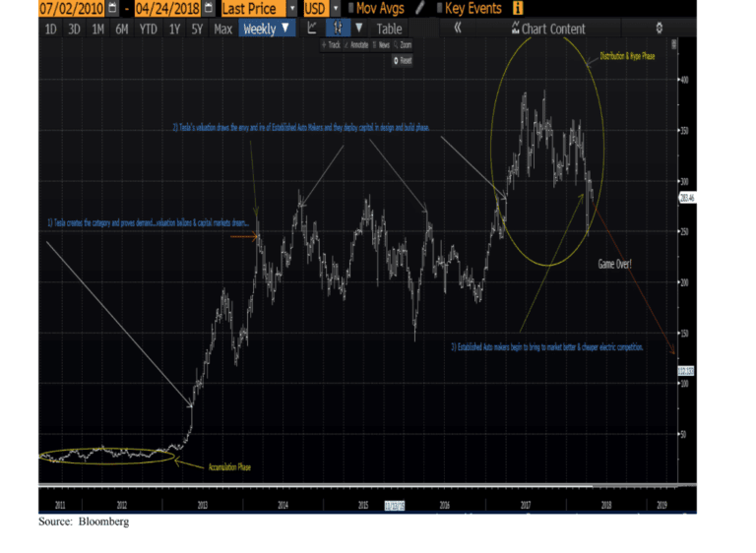The image size is (756, 553).
Task: Open the end date calendar picker
Action: 208,9
